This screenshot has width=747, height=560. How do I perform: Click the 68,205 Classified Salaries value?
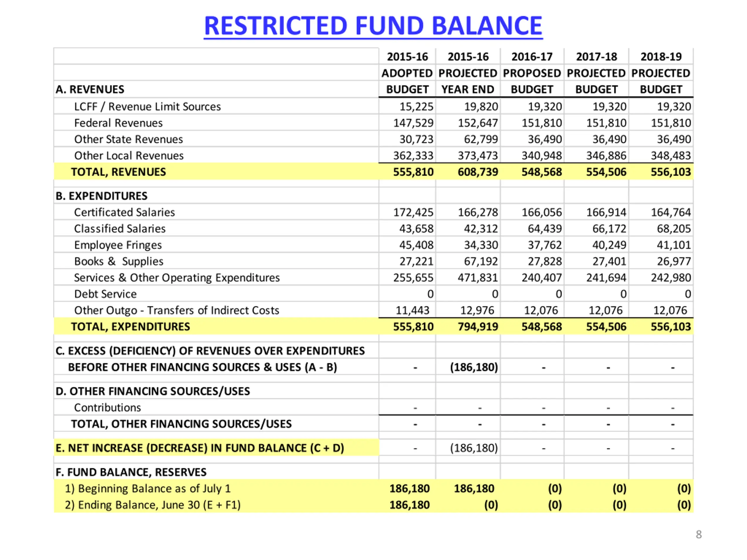(x=674, y=229)
